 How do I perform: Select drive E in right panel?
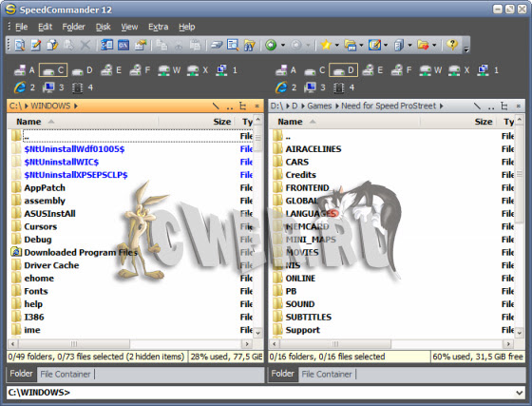click(372, 70)
